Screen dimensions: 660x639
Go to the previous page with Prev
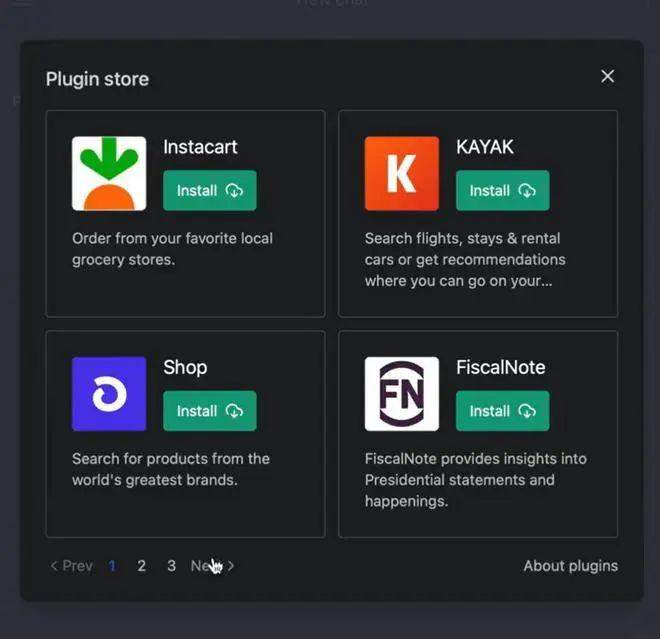coord(72,566)
